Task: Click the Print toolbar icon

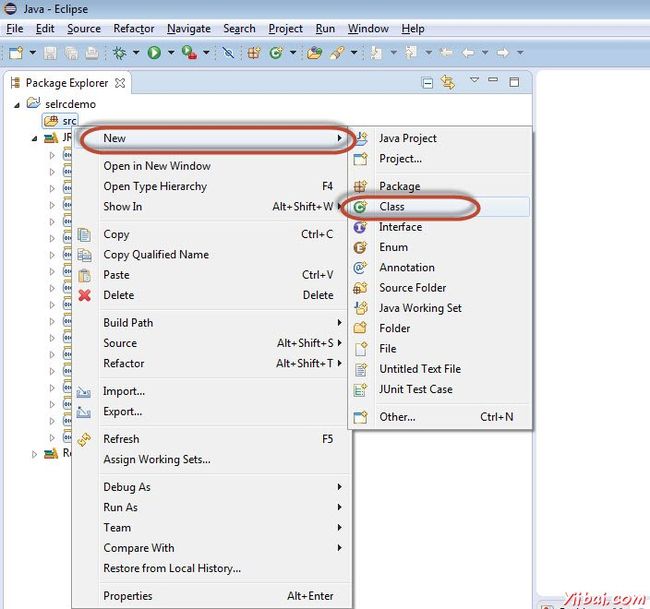Action: [92, 53]
